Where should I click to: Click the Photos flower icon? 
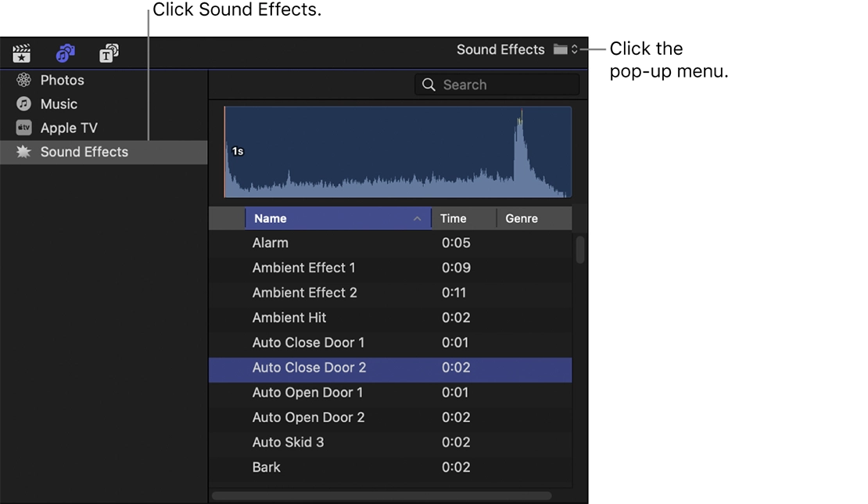pos(23,80)
